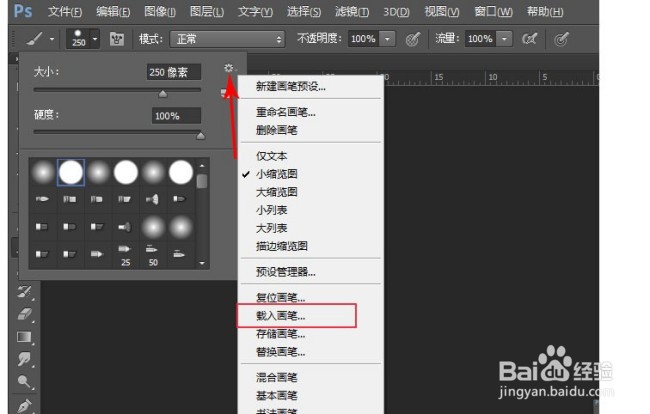Select the History Brush tool

[25, 292]
